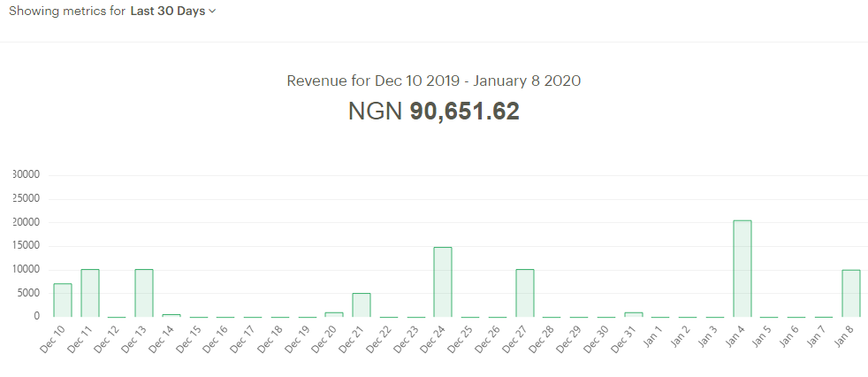The image size is (868, 377).
Task: Click the Dec 24 revenue bar
Action: [443, 281]
